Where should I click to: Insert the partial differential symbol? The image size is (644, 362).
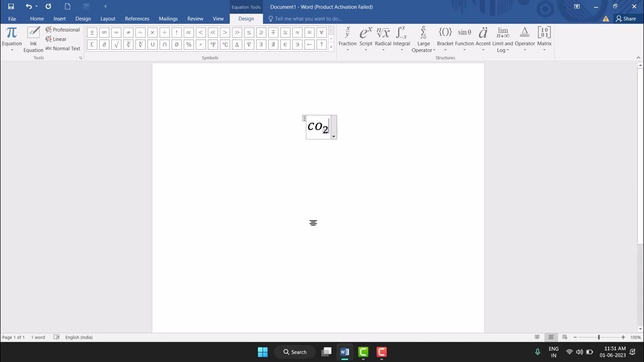[104, 44]
